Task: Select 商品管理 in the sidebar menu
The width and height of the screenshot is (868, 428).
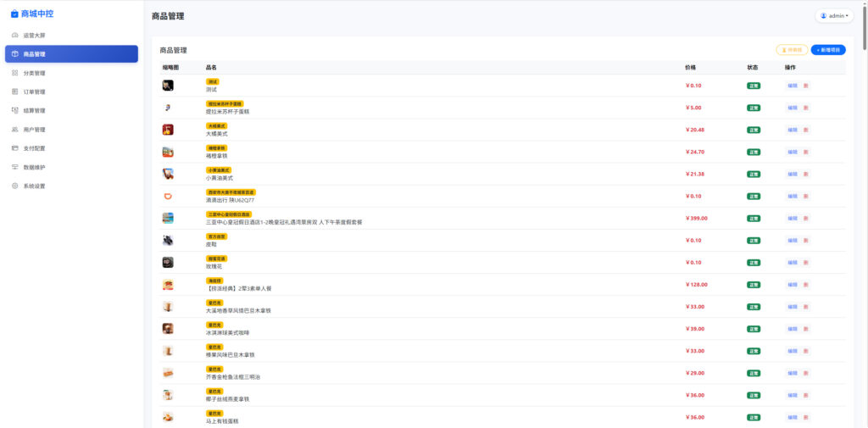Action: coord(71,54)
